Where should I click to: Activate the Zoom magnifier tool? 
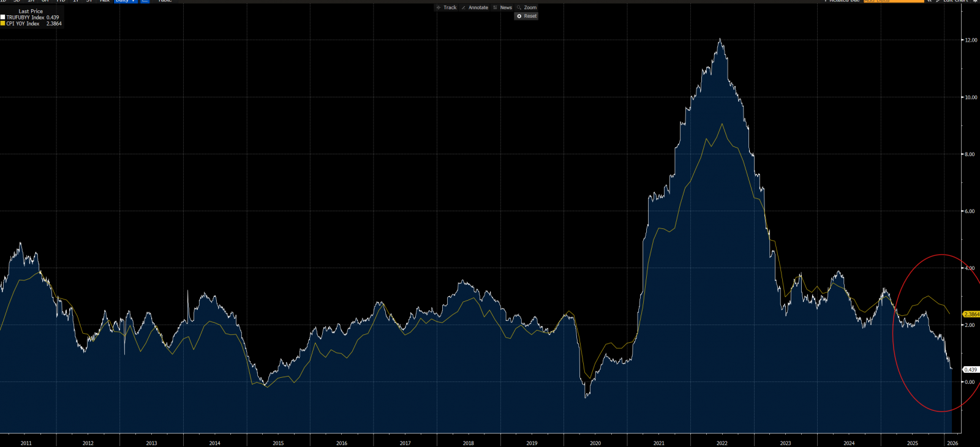click(527, 7)
